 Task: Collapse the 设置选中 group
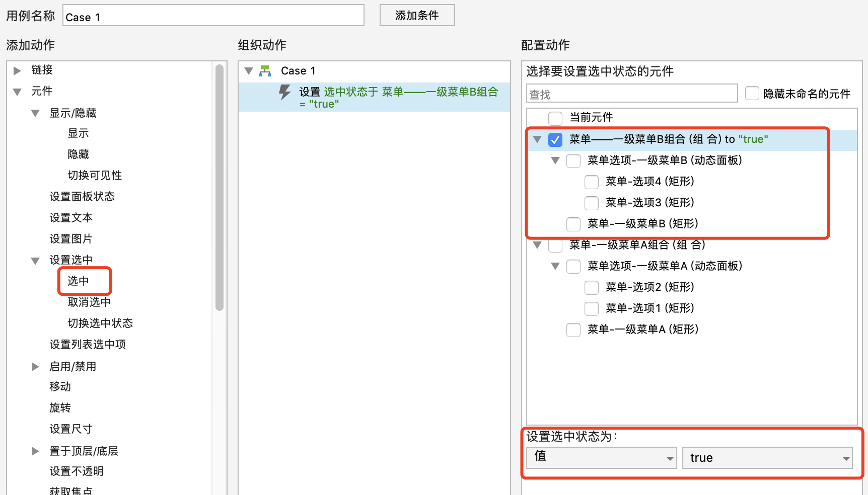[x=35, y=261]
